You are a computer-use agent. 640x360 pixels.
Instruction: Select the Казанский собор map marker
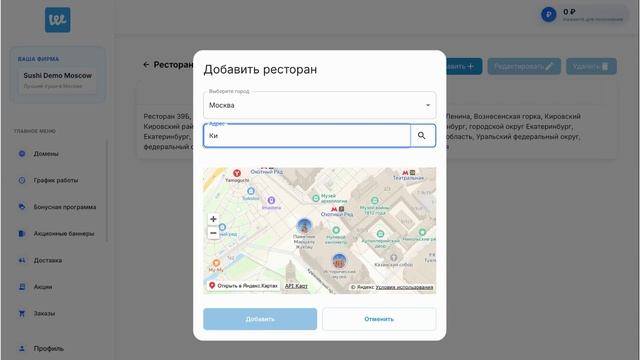tap(393, 258)
